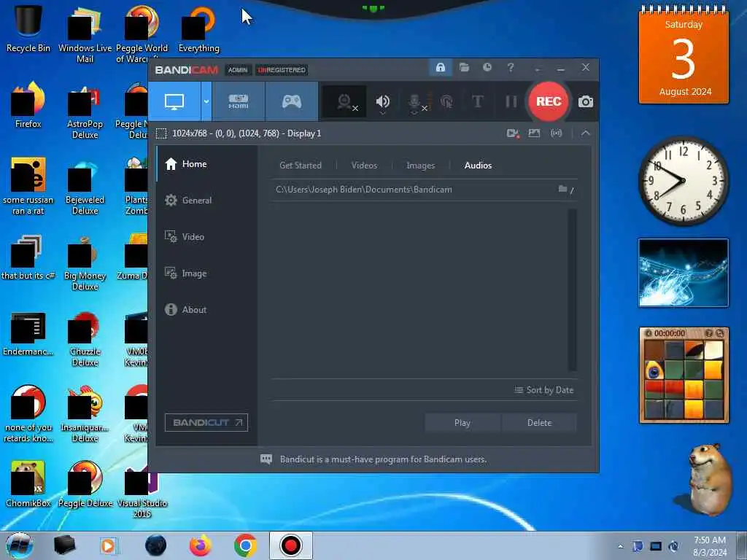
Task: Click the Pause recording button
Action: click(x=511, y=101)
